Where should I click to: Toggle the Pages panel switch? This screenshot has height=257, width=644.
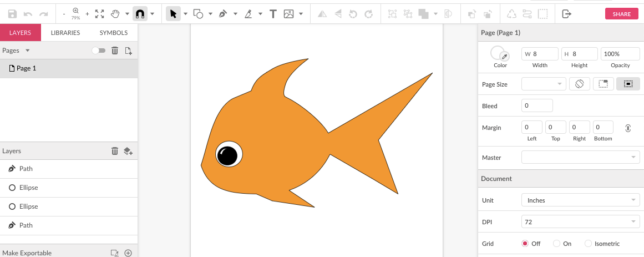pyautogui.click(x=99, y=51)
